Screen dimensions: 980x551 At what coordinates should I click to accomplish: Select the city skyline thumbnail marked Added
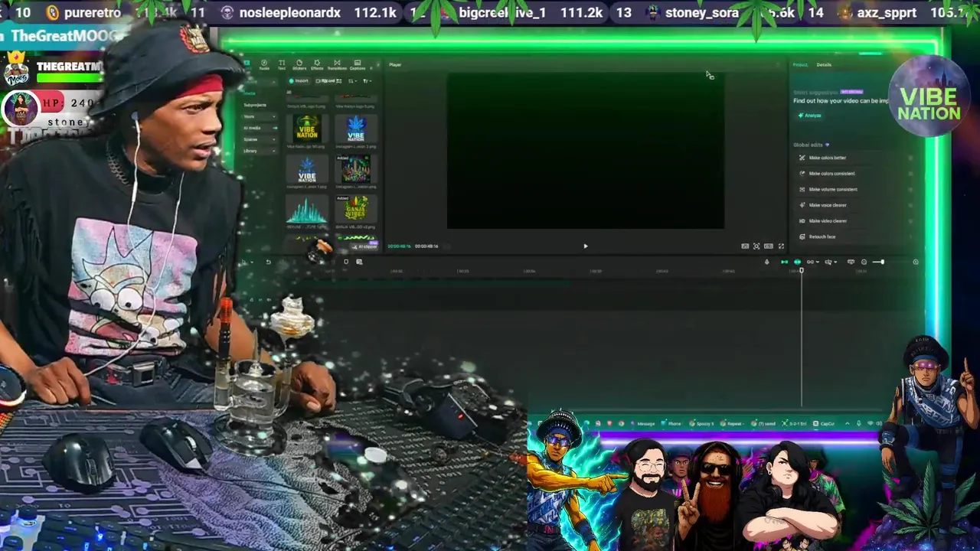tap(356, 168)
